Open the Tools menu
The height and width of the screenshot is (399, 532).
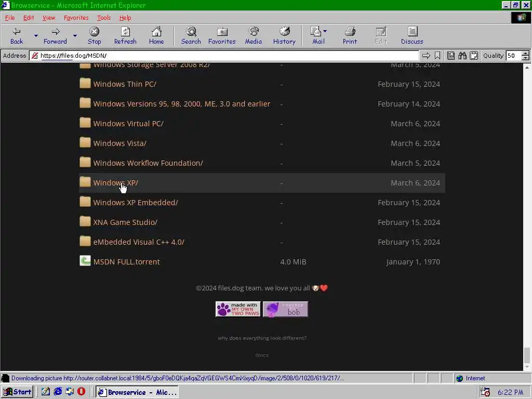point(104,18)
